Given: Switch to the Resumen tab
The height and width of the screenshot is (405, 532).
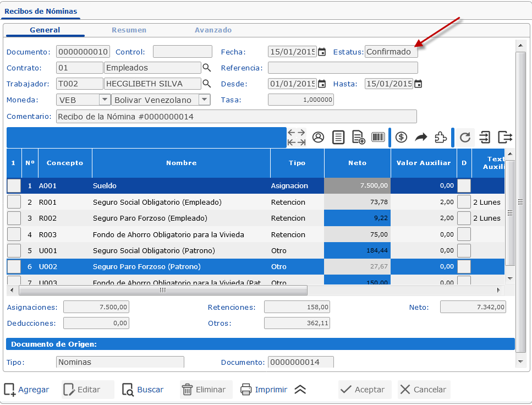Looking at the screenshot, I should pos(129,30).
